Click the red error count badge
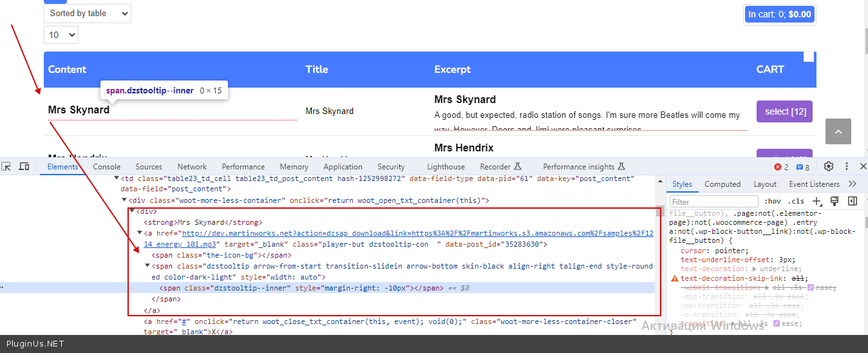868x353 pixels. tap(781, 167)
